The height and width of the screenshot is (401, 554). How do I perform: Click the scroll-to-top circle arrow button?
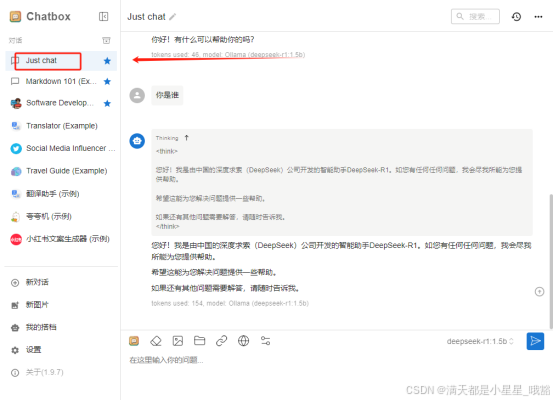click(539, 291)
